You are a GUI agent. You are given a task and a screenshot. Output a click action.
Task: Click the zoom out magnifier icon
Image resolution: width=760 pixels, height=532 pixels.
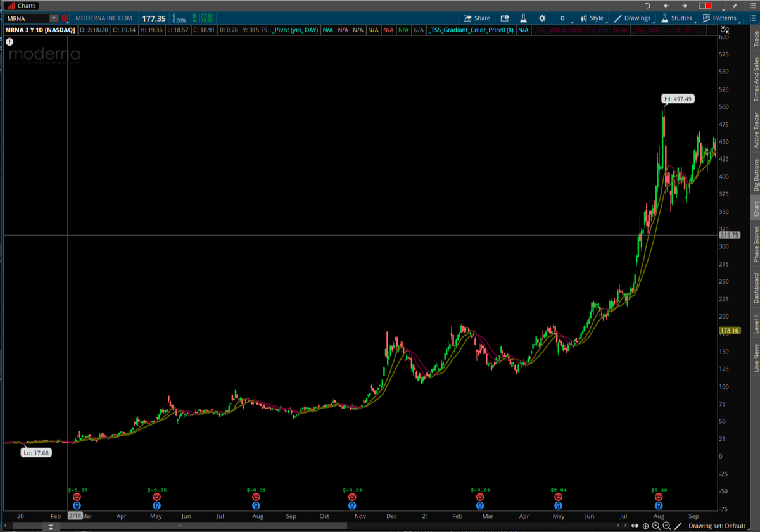(x=667, y=526)
